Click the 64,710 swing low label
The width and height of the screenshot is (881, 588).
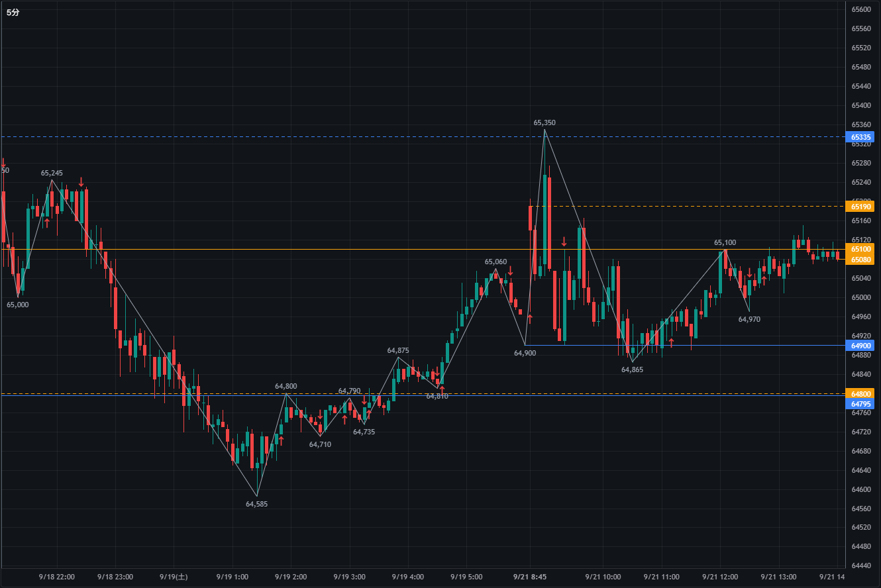coord(320,444)
